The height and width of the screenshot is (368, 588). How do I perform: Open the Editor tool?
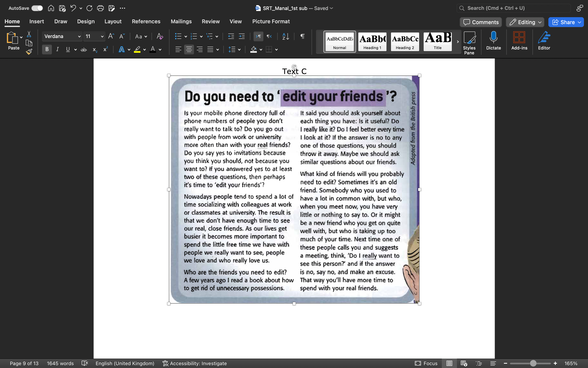click(544, 41)
